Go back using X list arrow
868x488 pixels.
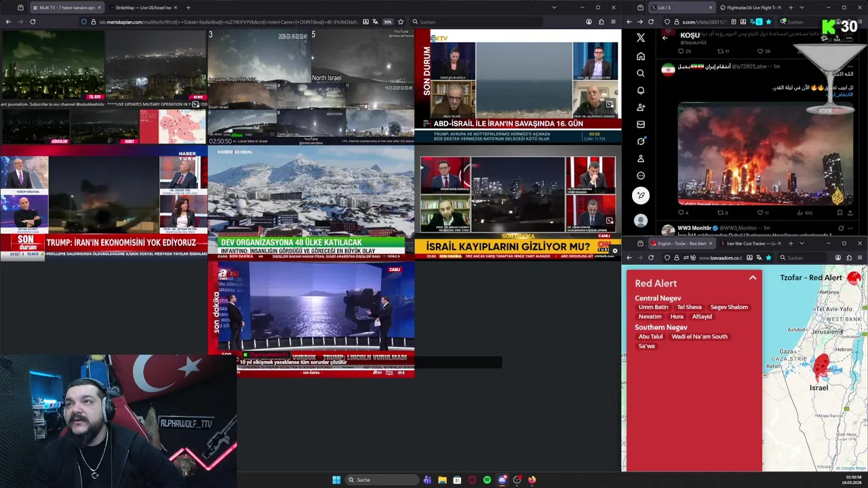(x=665, y=38)
